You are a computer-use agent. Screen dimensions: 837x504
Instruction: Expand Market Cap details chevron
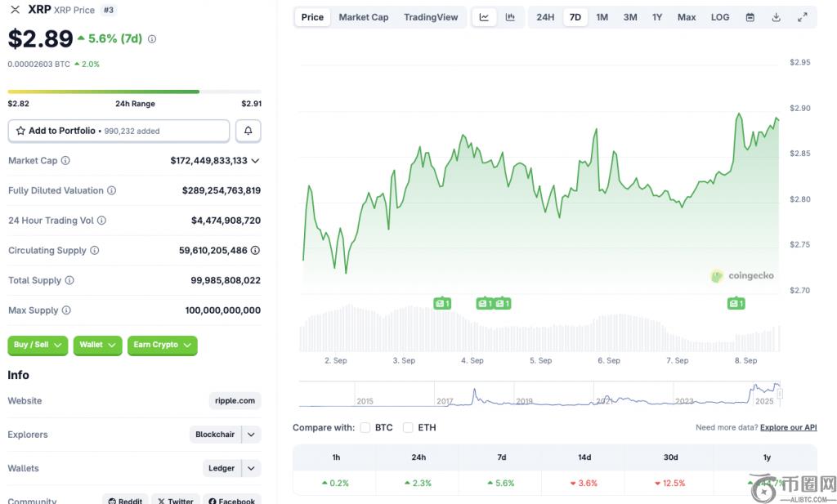[x=255, y=161]
